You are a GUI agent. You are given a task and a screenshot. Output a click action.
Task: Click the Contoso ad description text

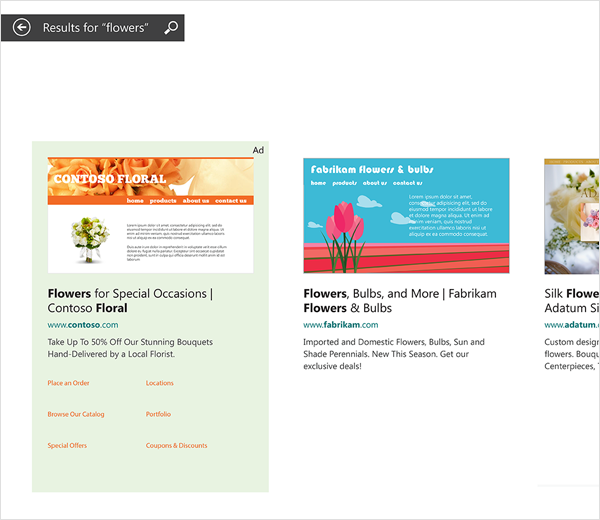(x=130, y=348)
